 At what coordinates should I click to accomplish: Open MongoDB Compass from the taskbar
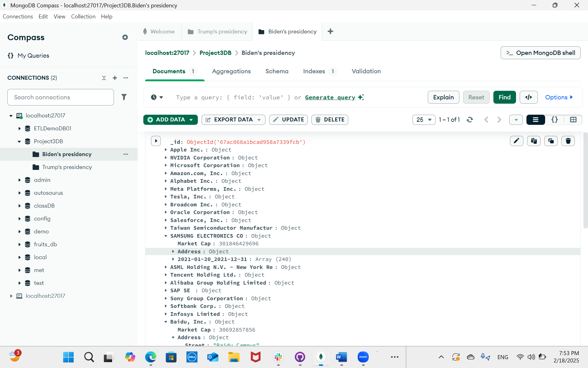pos(321,357)
